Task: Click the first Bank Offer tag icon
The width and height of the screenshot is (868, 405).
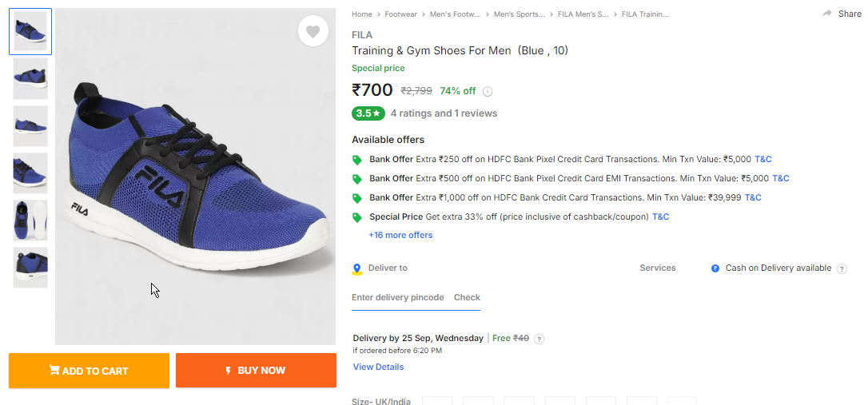Action: tap(357, 160)
